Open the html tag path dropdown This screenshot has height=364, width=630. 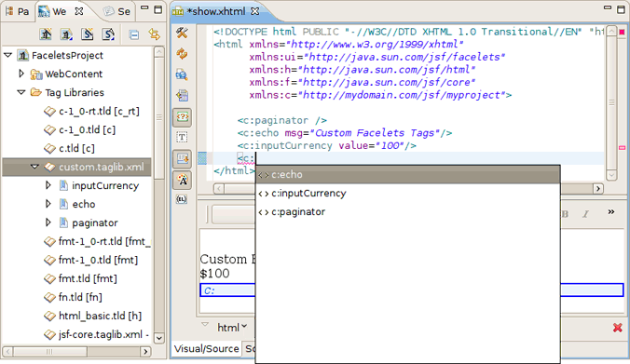point(232,328)
